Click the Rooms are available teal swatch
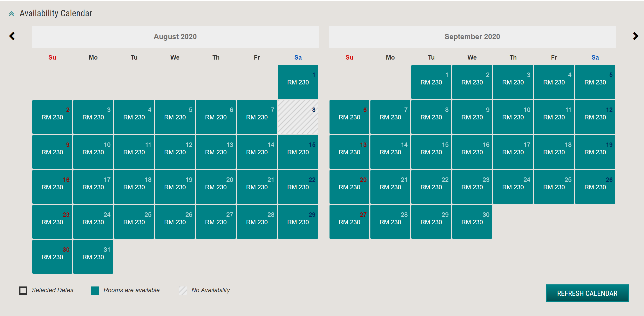 (x=95, y=290)
